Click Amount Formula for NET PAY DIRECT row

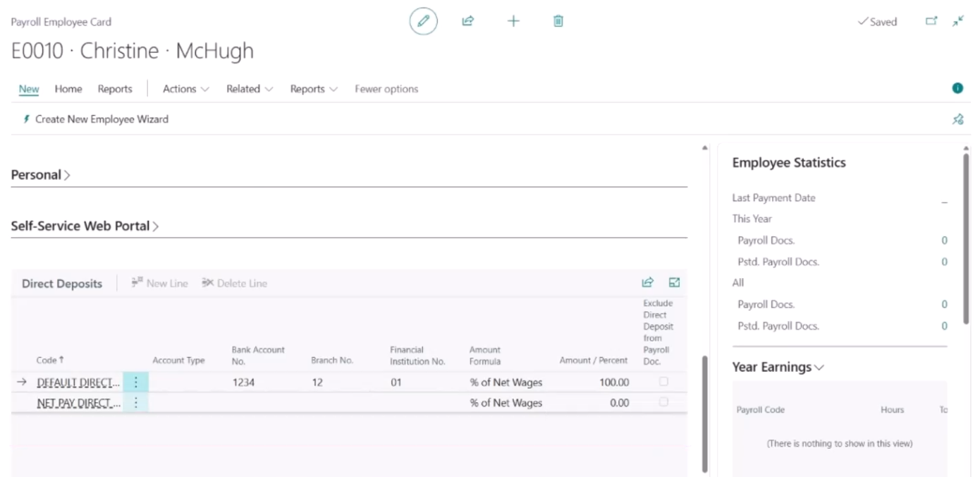click(x=506, y=403)
